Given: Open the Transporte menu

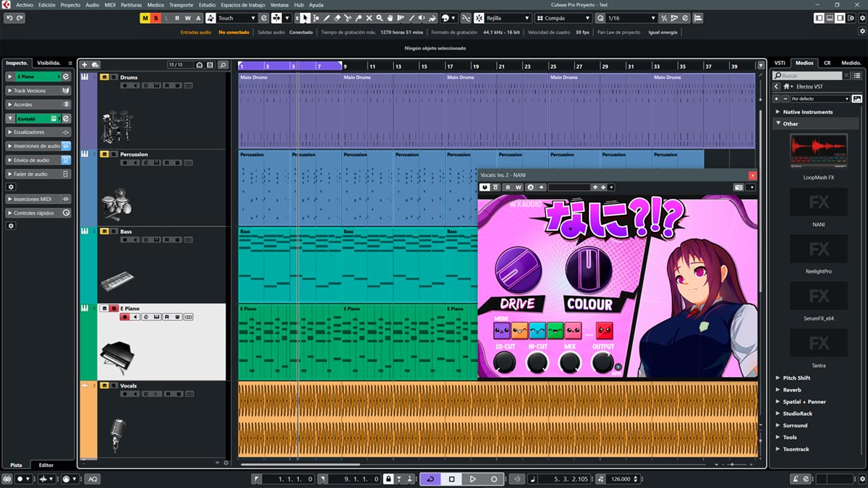Looking at the screenshot, I should click(x=181, y=5).
